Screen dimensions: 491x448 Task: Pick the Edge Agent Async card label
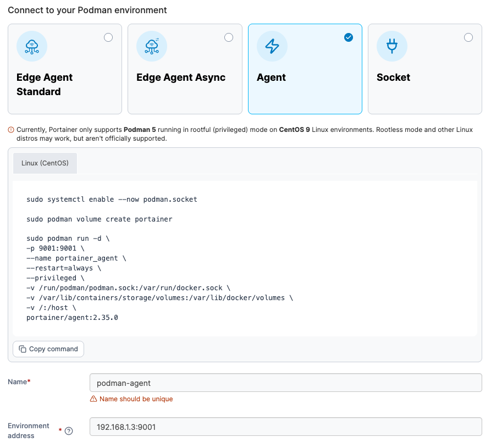pyautogui.click(x=181, y=78)
